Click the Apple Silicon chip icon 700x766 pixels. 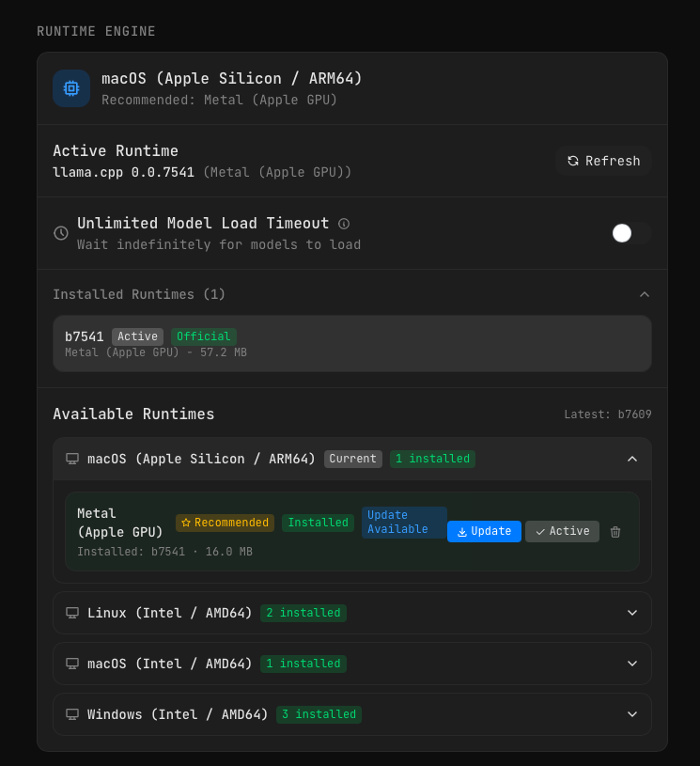(x=70, y=87)
